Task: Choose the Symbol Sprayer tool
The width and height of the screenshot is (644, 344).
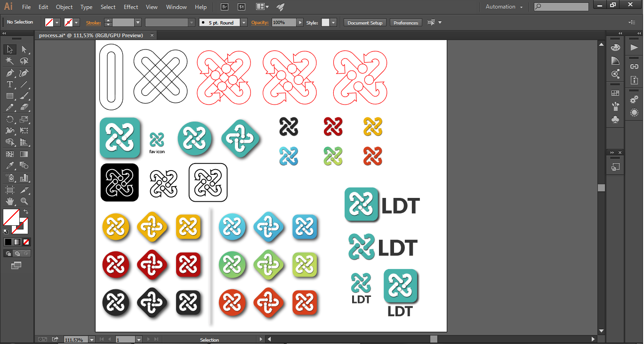Action: (10, 178)
